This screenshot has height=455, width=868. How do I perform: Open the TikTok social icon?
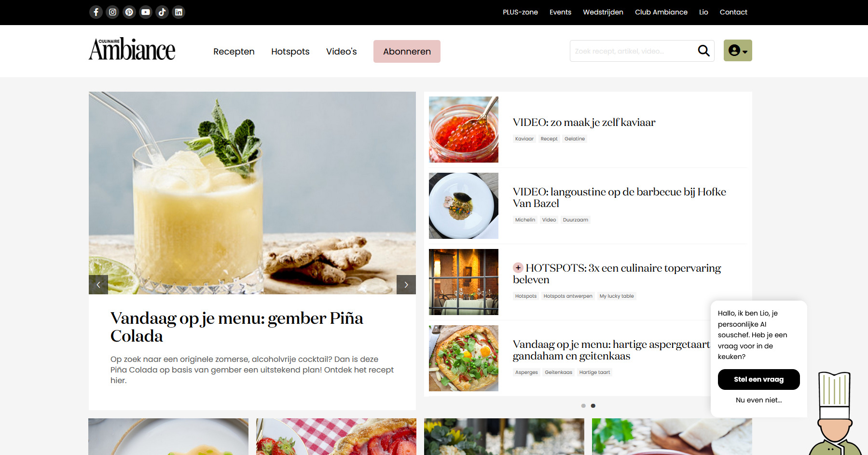point(162,12)
